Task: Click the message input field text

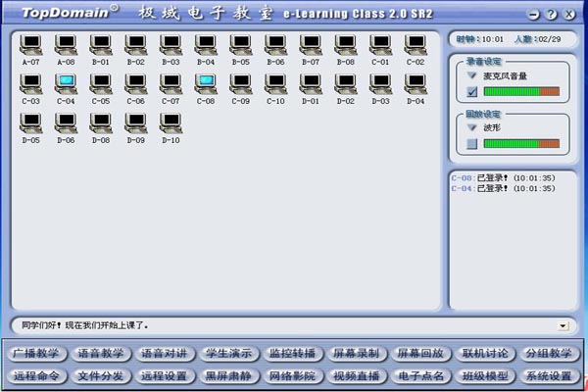Action: (x=84, y=325)
